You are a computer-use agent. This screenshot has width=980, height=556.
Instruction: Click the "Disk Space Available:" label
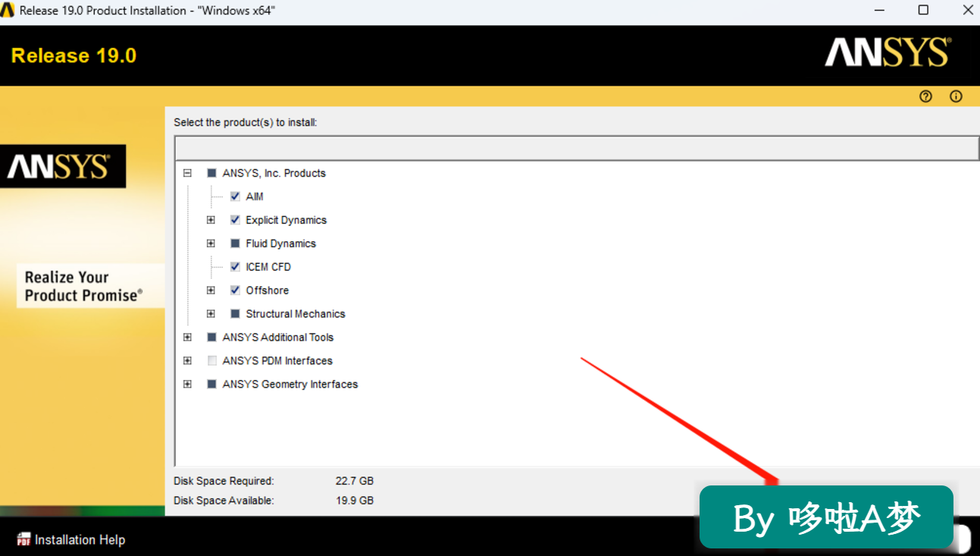[224, 501]
